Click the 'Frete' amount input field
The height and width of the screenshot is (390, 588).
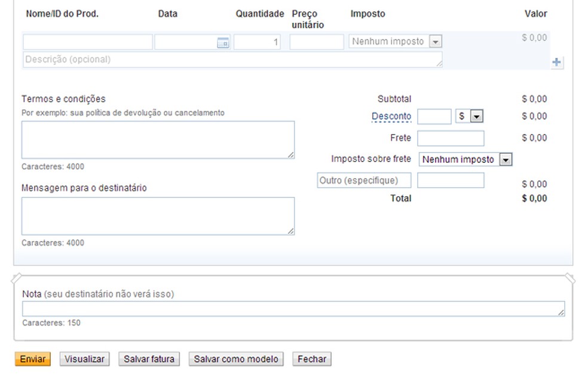[451, 138]
